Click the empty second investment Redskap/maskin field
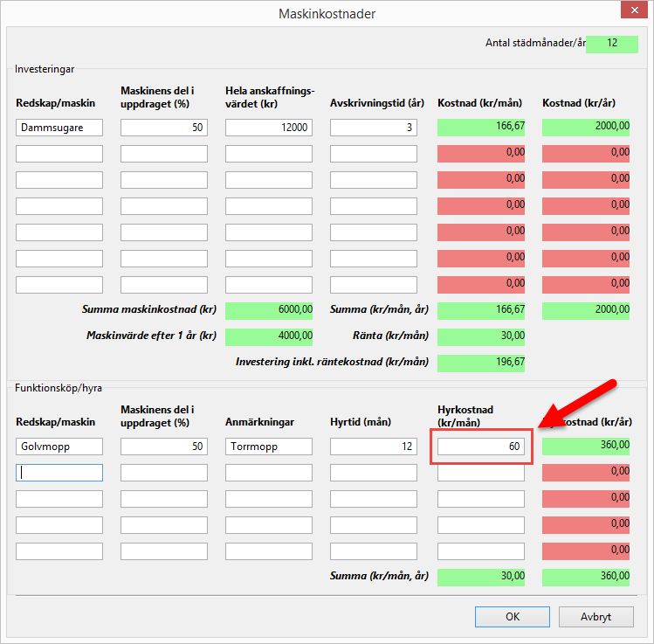 (x=59, y=154)
